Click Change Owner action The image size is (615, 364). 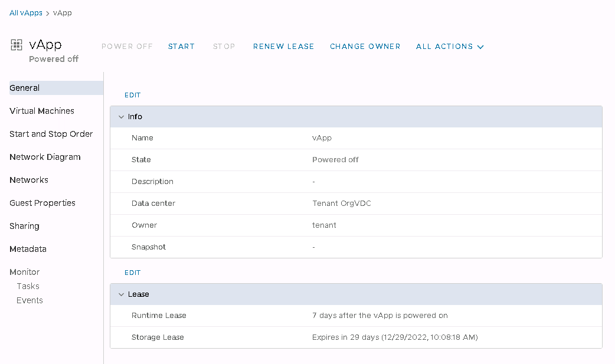pyautogui.click(x=365, y=47)
